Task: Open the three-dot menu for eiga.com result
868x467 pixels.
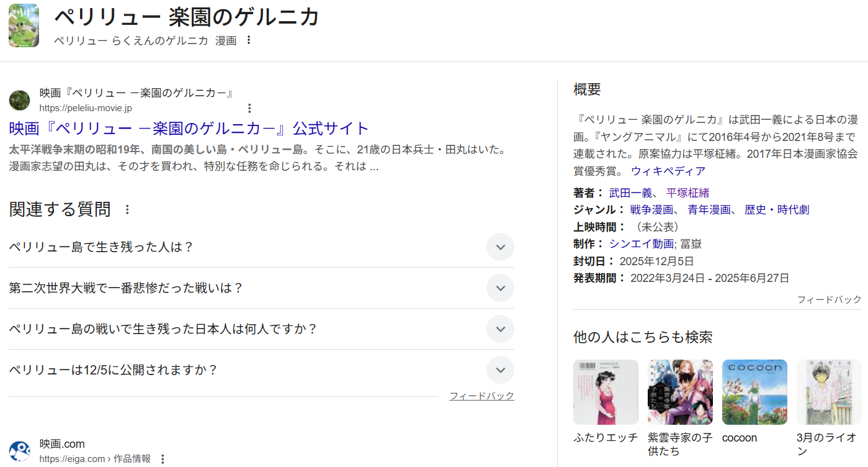Action: [x=163, y=459]
